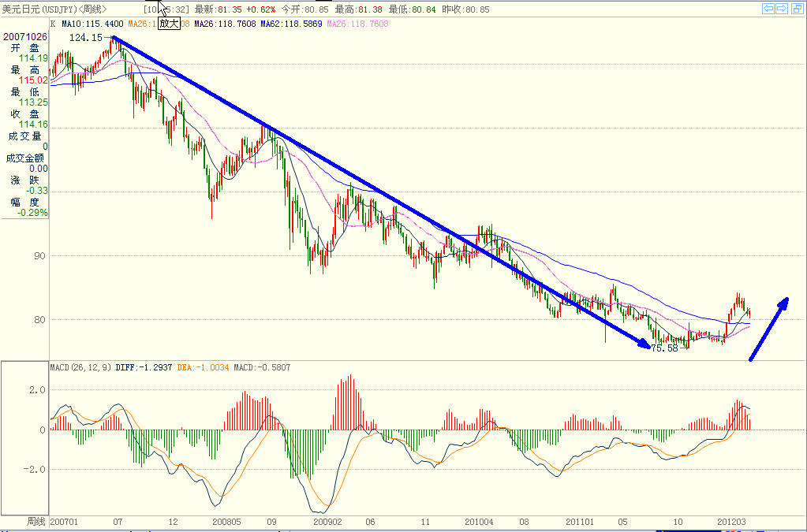This screenshot has height=532, width=807.
Task: Click the MACD(26,12,9) indicator title
Action: 80,367
